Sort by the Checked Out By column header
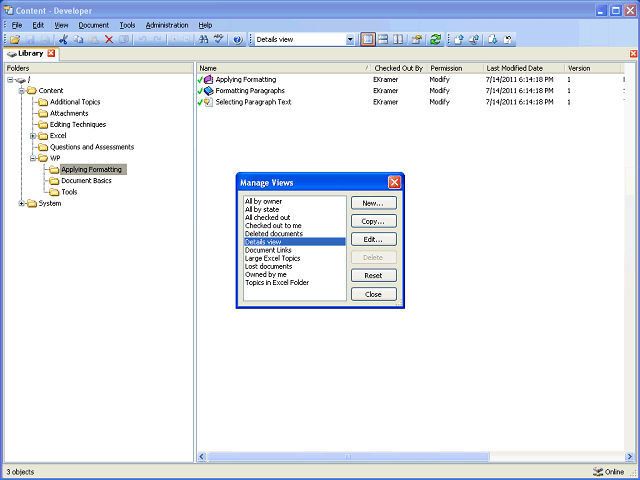This screenshot has height=480, width=640. (399, 68)
